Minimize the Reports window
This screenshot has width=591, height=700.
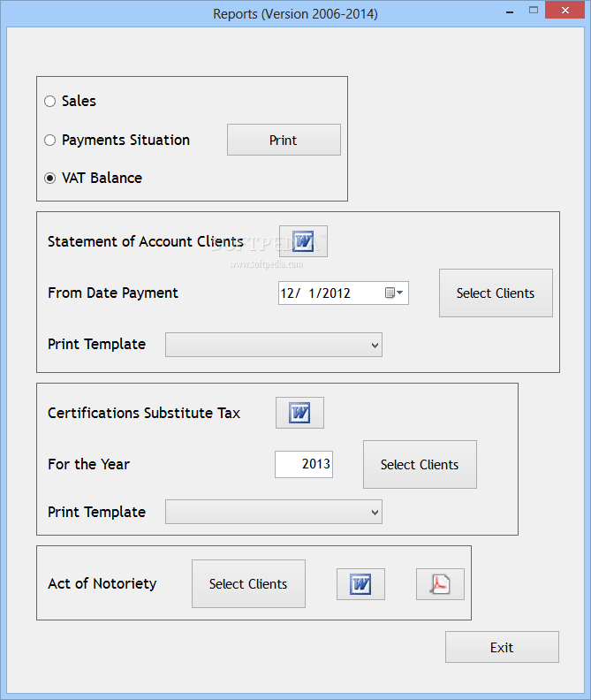(x=510, y=11)
